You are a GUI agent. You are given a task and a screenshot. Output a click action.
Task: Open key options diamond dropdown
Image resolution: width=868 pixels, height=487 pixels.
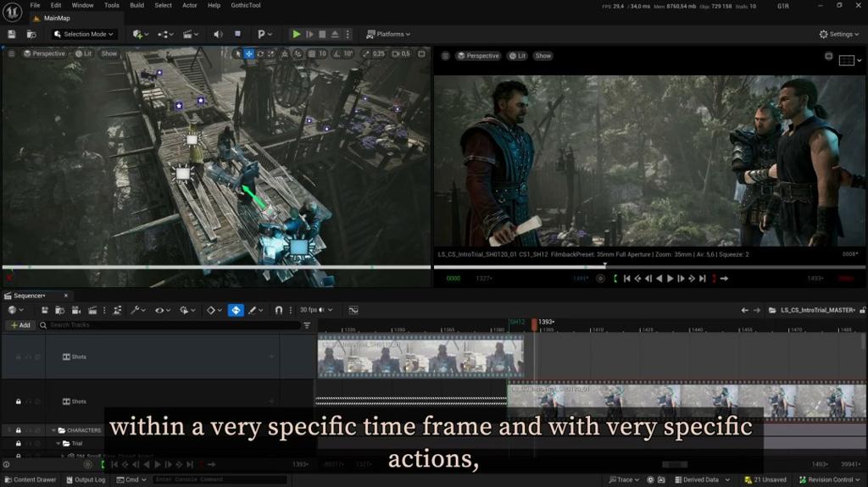(x=214, y=310)
